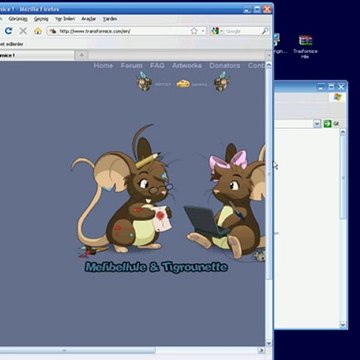The height and width of the screenshot is (360, 360).
Task: Open the FAQ link
Action: tap(157, 66)
